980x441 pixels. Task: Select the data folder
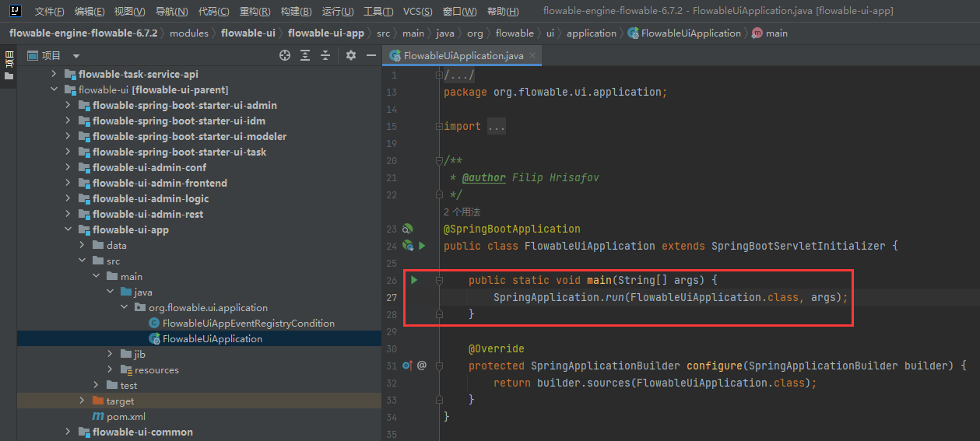click(116, 245)
